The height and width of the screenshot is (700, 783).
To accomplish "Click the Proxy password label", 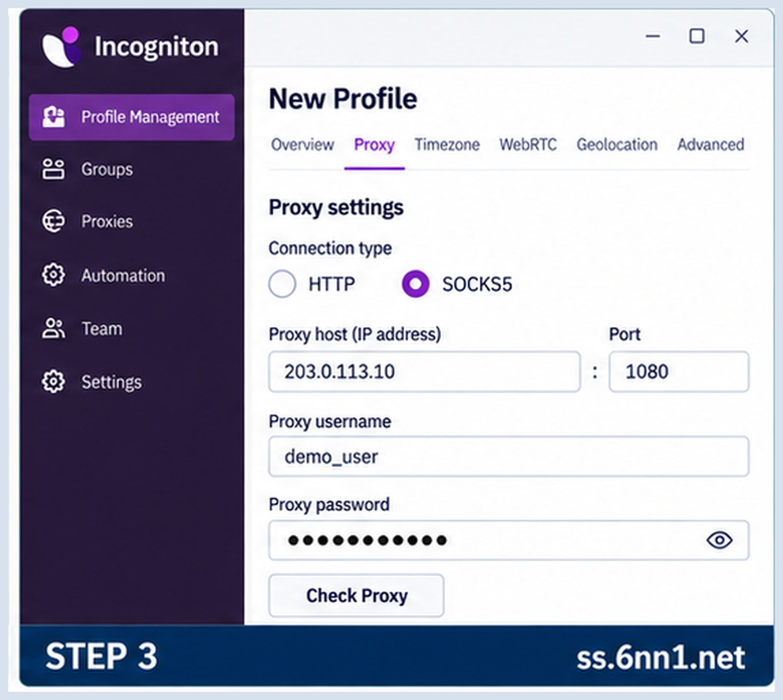I will [329, 505].
